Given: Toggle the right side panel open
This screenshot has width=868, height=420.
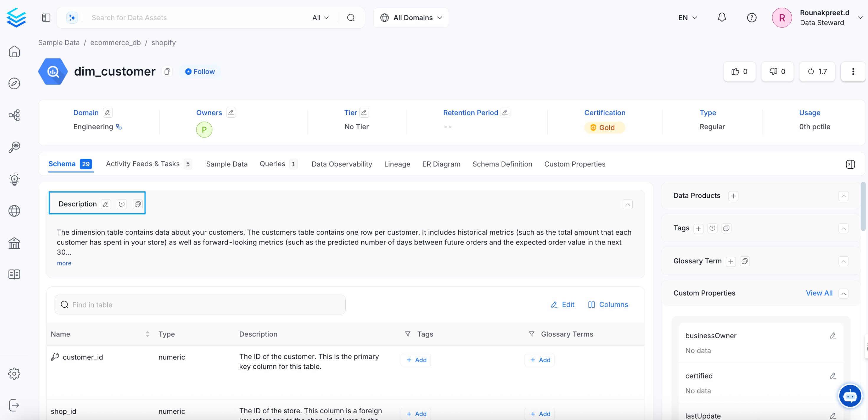Looking at the screenshot, I should tap(851, 164).
